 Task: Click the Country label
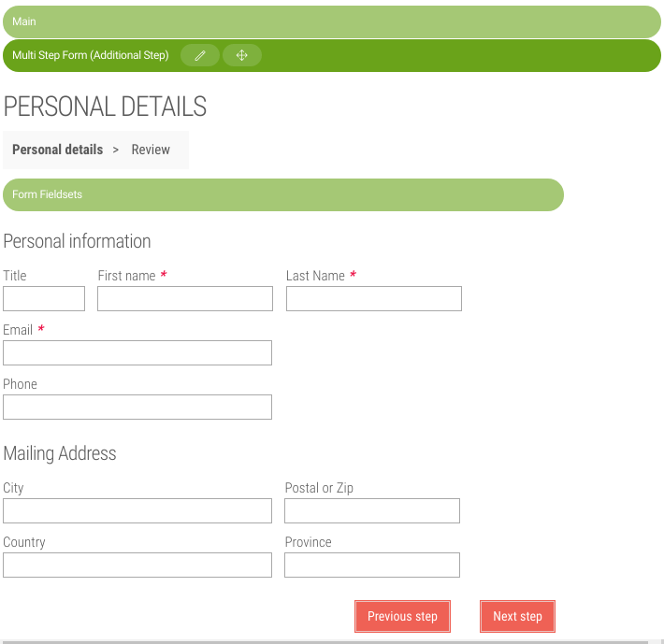tap(24, 542)
